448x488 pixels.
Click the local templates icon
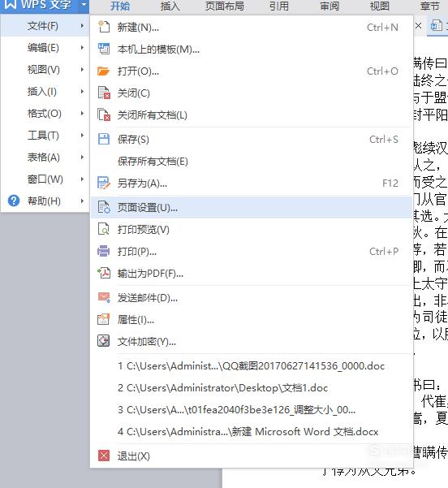(x=104, y=49)
